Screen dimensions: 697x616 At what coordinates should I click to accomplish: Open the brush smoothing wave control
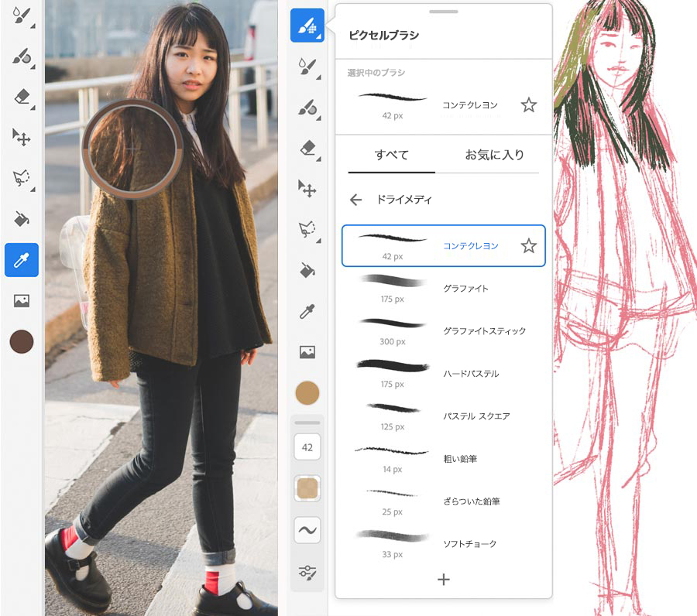(307, 530)
